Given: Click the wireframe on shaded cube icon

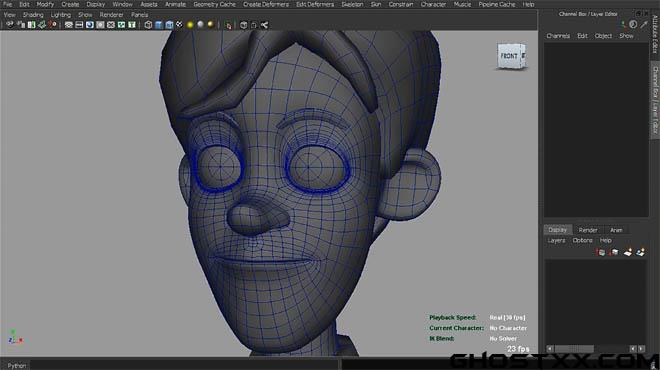Looking at the screenshot, I should 169,25.
